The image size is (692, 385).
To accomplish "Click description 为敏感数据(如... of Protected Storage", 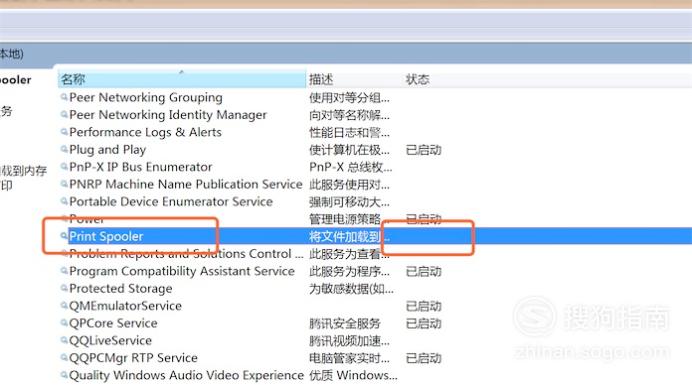I will tap(351, 289).
